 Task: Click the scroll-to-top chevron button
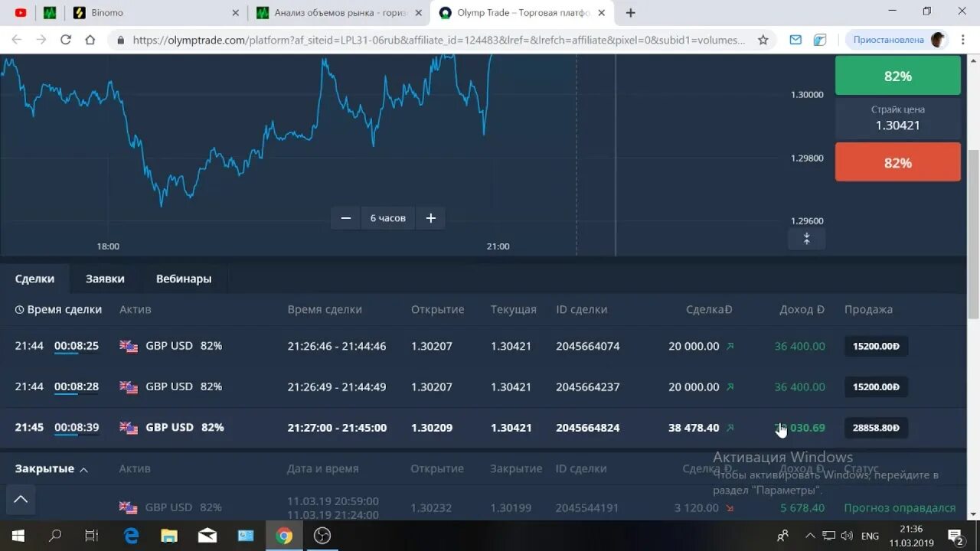point(21,499)
